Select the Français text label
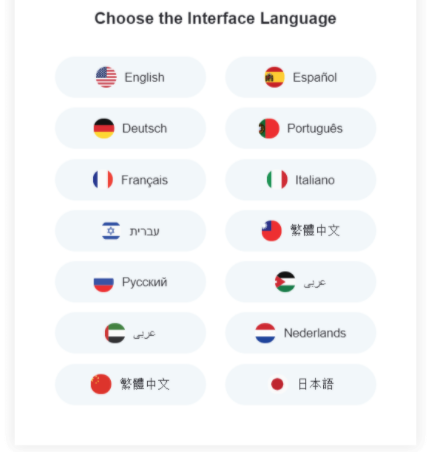This screenshot has width=430, height=452. point(144,180)
